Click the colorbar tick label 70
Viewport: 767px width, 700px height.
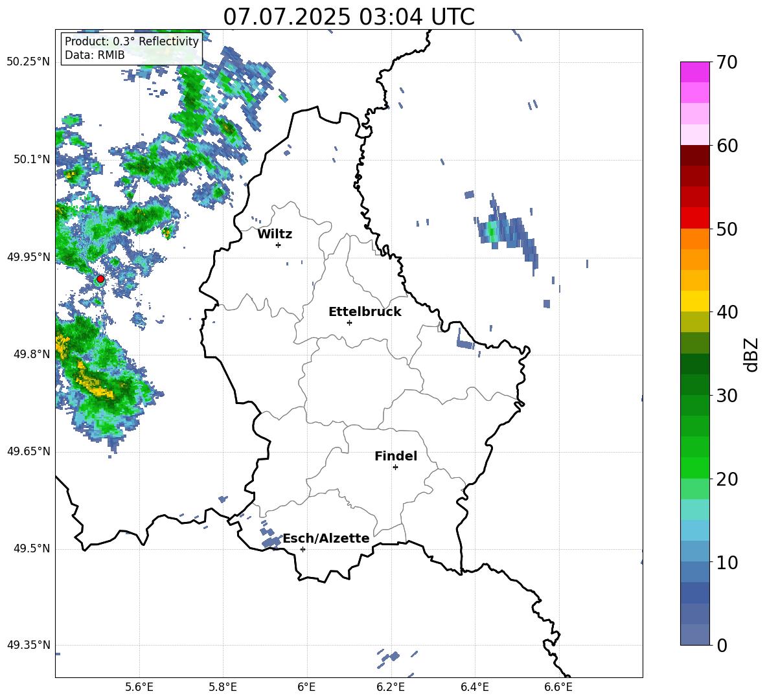click(727, 62)
